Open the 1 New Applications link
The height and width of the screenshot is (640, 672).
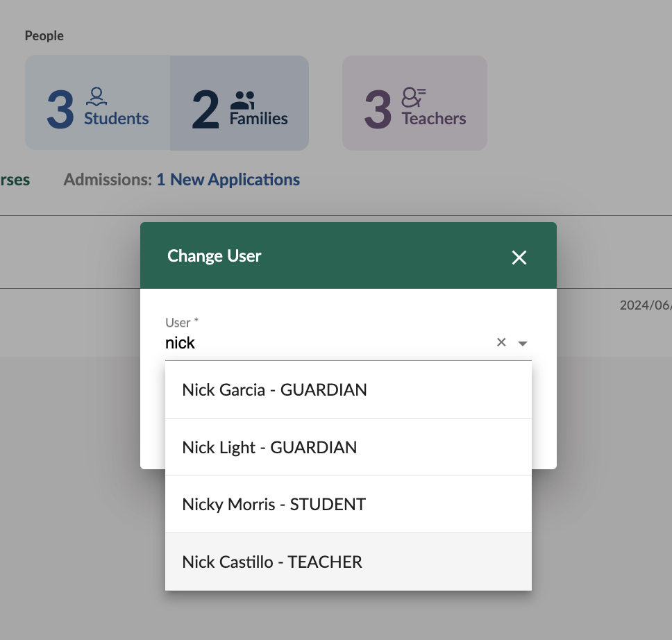pyautogui.click(x=228, y=180)
